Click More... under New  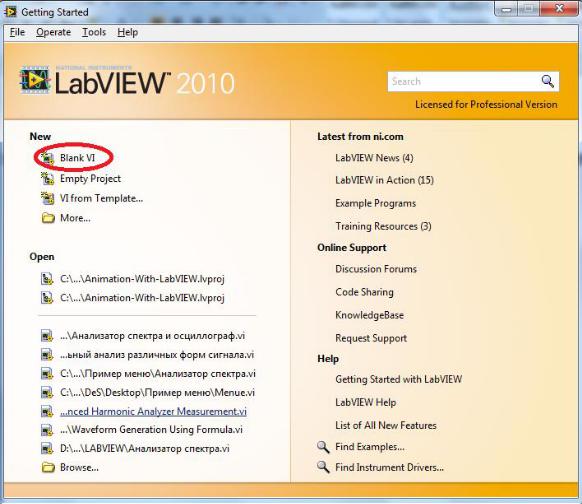75,218
